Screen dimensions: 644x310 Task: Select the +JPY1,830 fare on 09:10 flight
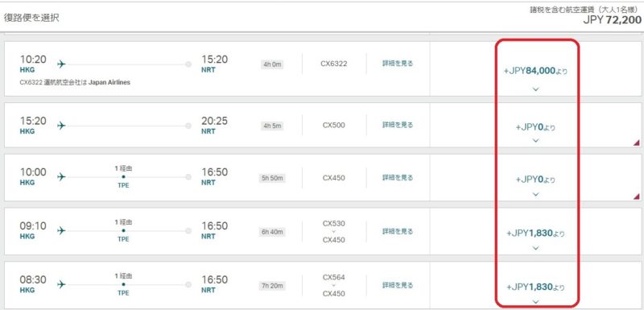point(535,234)
